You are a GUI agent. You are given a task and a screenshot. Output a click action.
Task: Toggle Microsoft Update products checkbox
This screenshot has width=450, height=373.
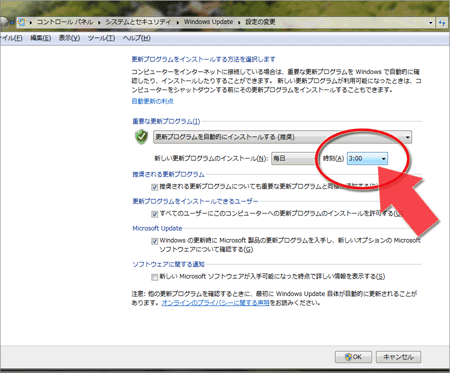point(154,241)
